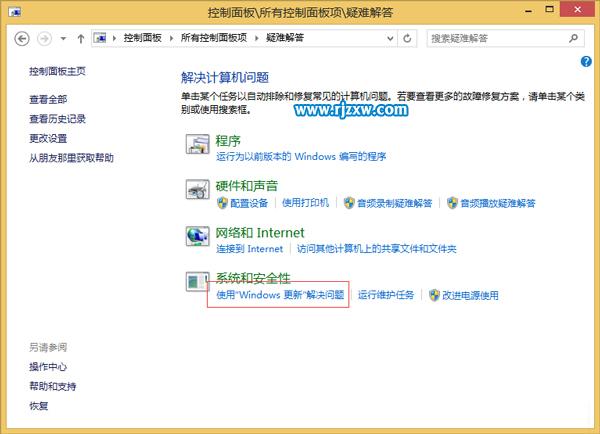The width and height of the screenshot is (600, 434).
Task: Expand the chevron after the address bar icon
Action: pos(114,38)
